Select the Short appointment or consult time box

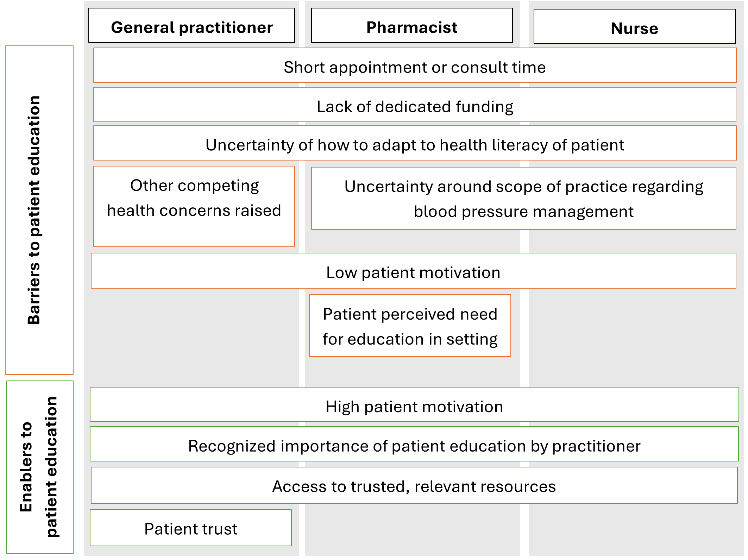tap(415, 65)
